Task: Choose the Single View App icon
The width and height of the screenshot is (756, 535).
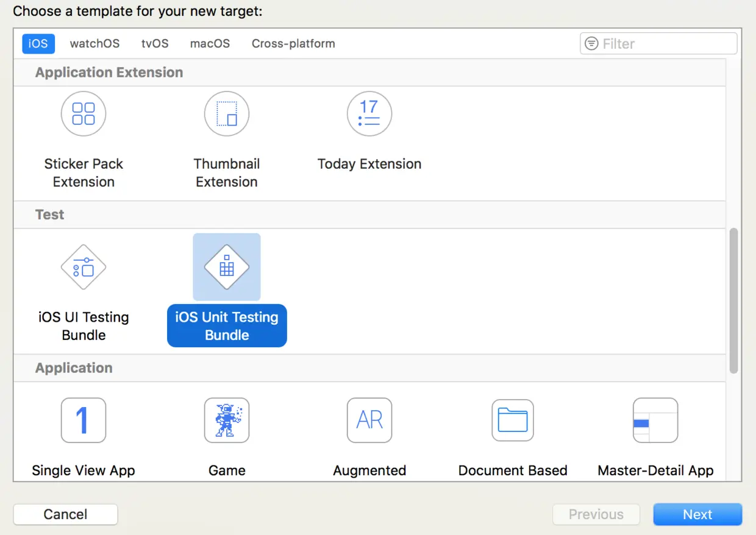Action: [84, 420]
